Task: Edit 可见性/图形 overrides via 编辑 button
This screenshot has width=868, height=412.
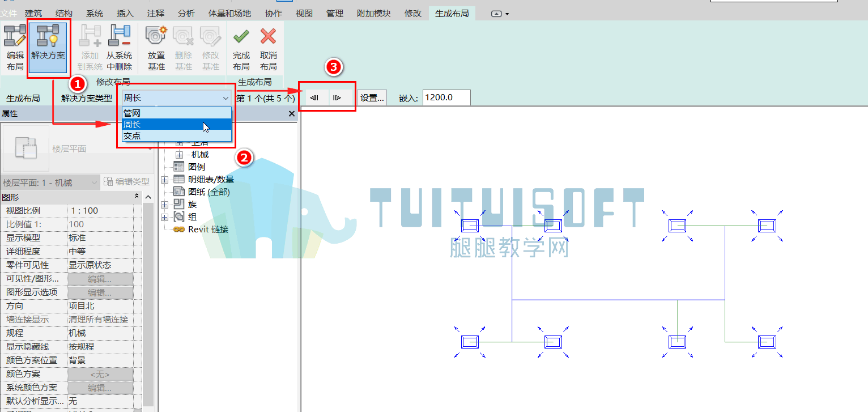Action: pyautogui.click(x=100, y=279)
